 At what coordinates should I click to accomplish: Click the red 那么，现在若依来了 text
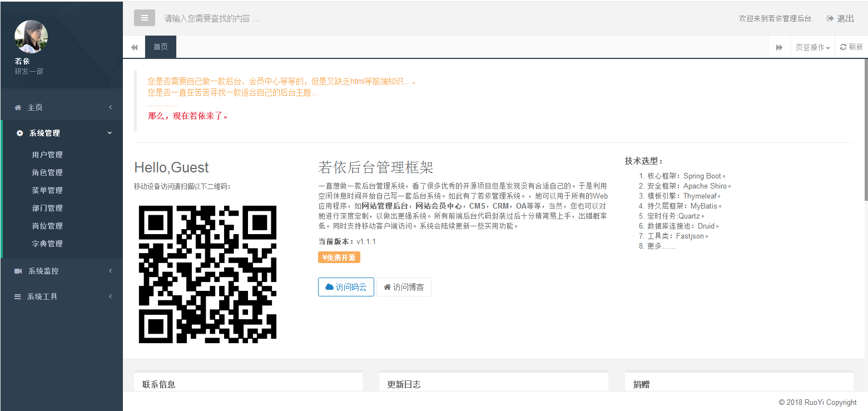tap(188, 116)
